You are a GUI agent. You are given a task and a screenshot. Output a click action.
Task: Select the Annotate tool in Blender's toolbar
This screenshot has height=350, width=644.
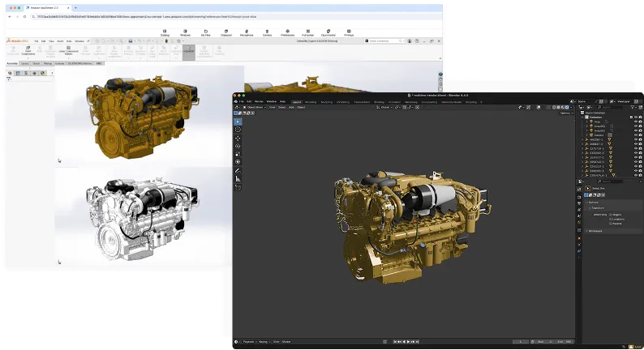click(x=238, y=171)
